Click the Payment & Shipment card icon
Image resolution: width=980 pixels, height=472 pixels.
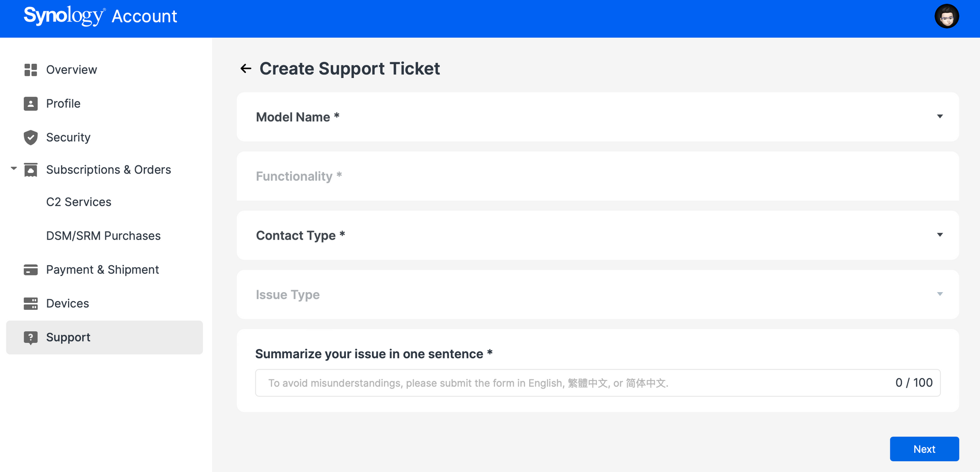point(30,270)
